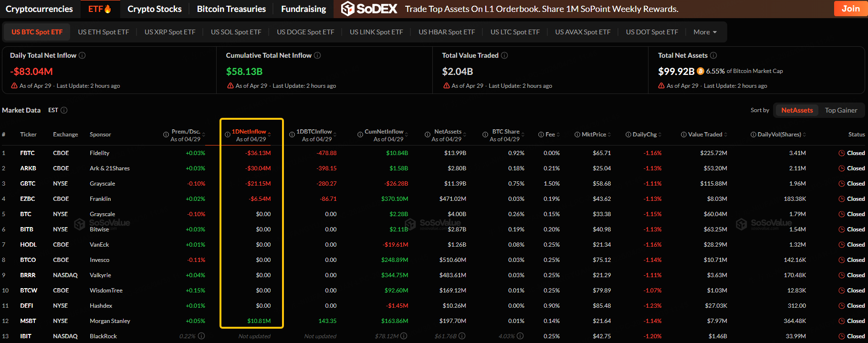Click info icon beside Cumulative Total Net Inflow
Screen dimensions: 868x343
click(317, 55)
